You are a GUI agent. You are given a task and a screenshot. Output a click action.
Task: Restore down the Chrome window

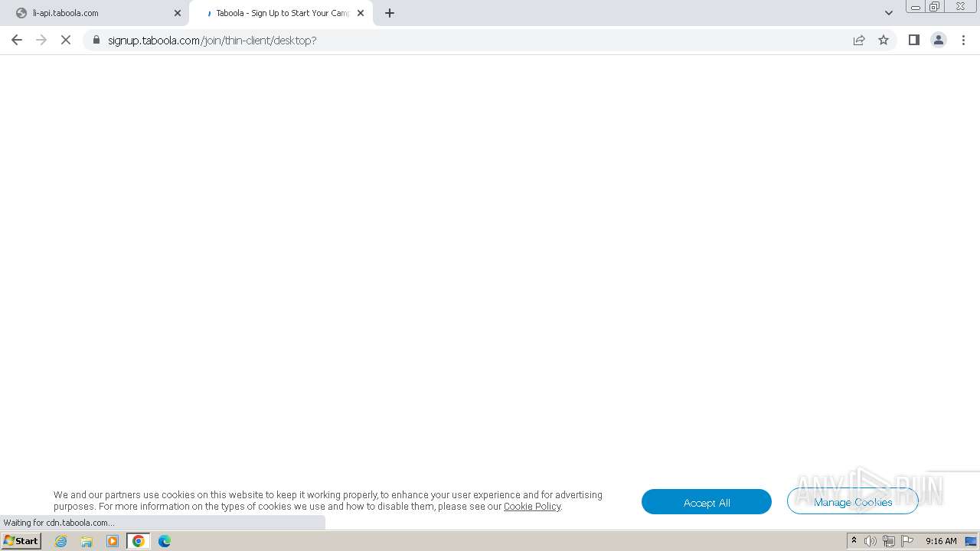click(x=935, y=7)
